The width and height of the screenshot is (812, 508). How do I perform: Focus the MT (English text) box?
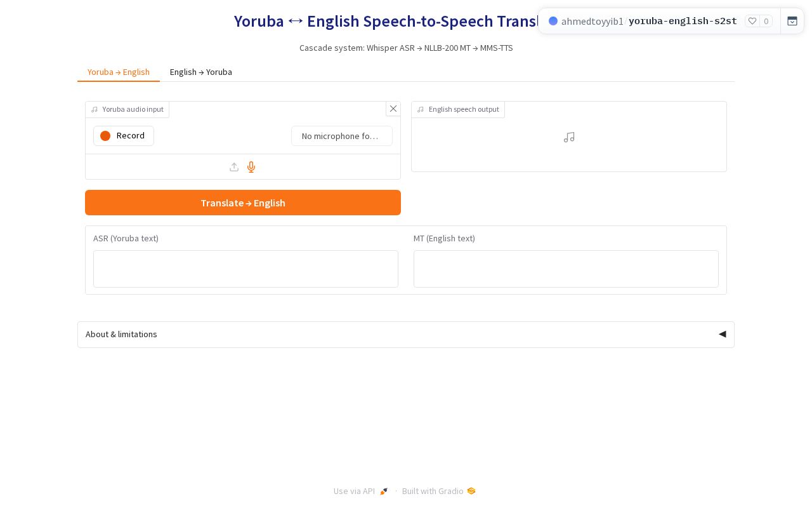566,269
